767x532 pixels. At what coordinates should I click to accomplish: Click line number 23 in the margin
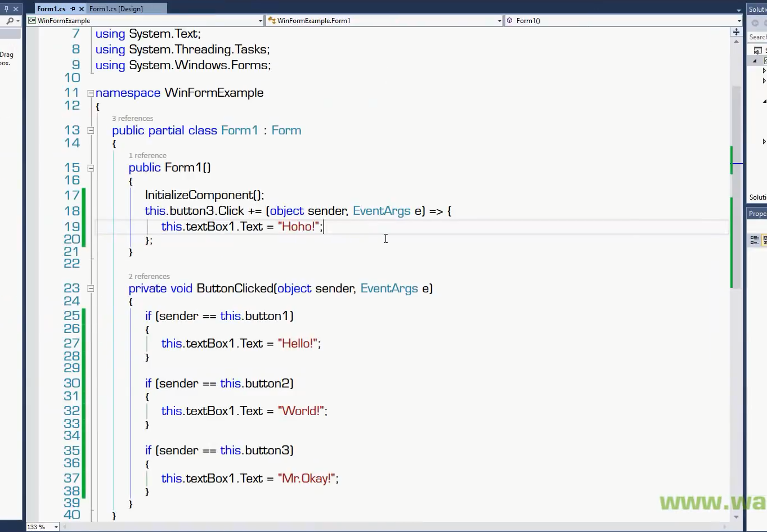71,288
